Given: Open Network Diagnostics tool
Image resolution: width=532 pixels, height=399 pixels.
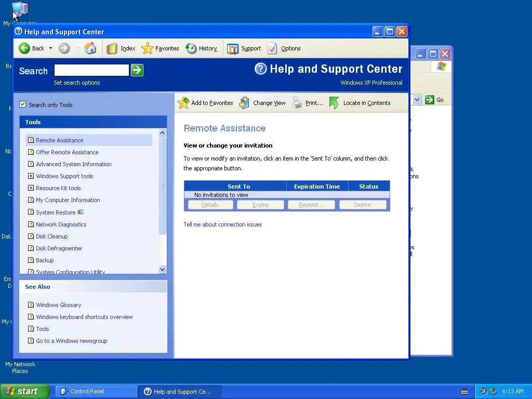Looking at the screenshot, I should click(61, 224).
